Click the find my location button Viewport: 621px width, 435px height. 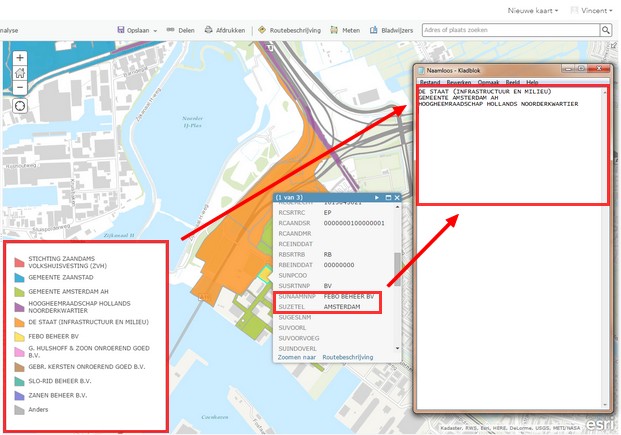point(20,106)
